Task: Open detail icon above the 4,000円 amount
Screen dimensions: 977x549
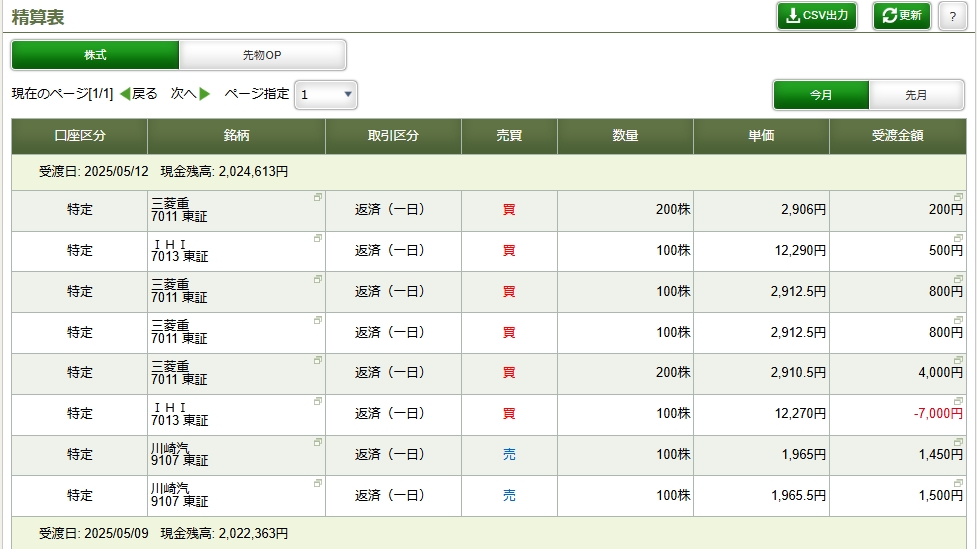Action: [958, 360]
